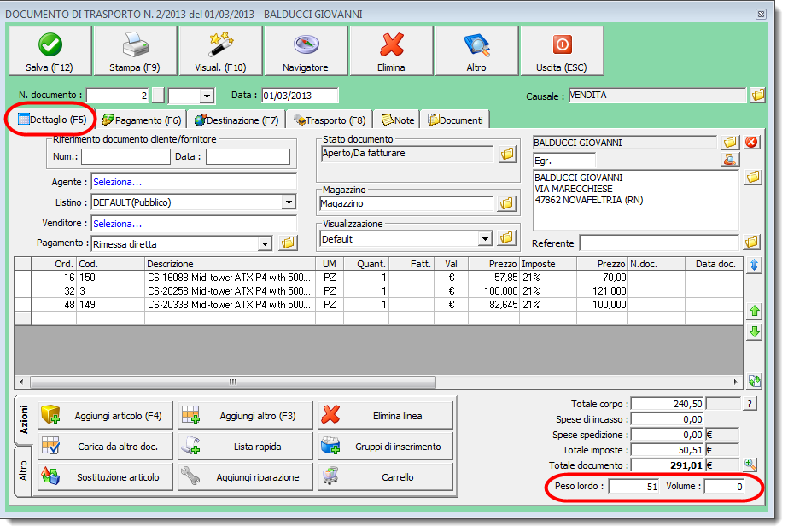Open the Trasporto (F8) tab

[x=330, y=120]
